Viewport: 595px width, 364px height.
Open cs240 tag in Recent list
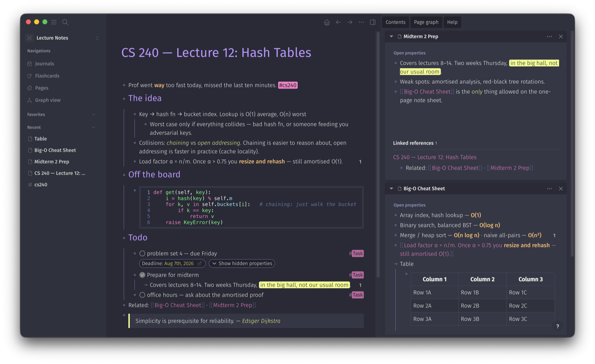[41, 185]
